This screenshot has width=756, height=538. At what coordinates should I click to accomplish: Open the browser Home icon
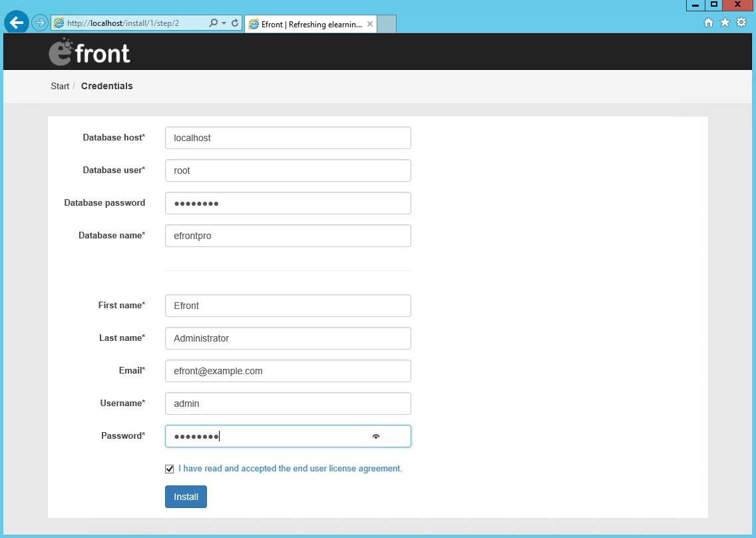709,23
